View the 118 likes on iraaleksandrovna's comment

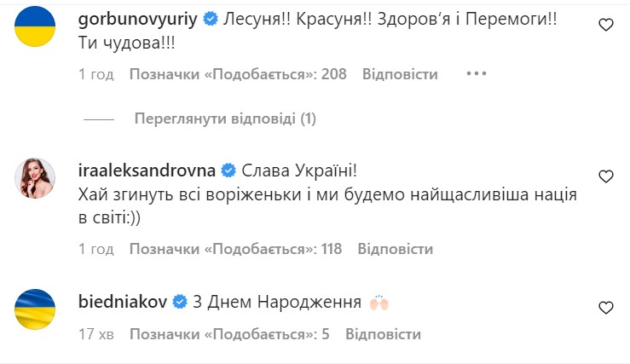[235, 249]
